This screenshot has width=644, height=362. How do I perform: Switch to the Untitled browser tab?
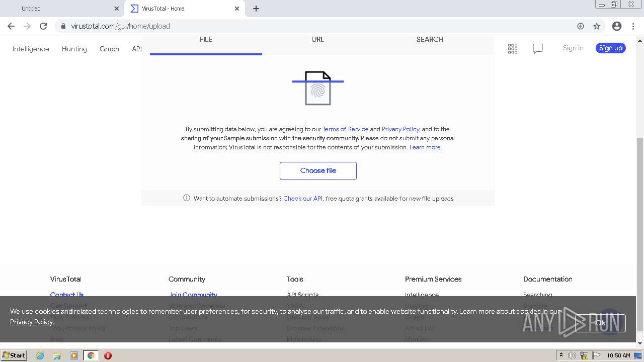(63, 9)
